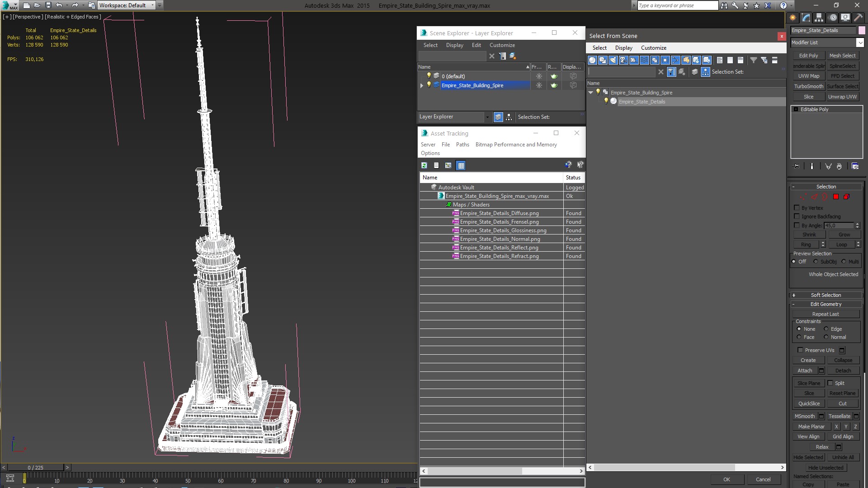Click Configure Modifier Sets icon

point(855,166)
